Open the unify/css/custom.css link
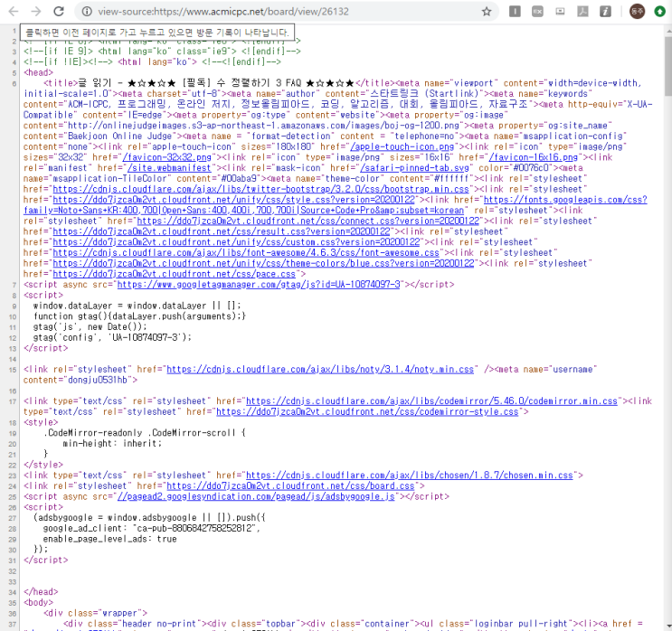 click(236, 242)
